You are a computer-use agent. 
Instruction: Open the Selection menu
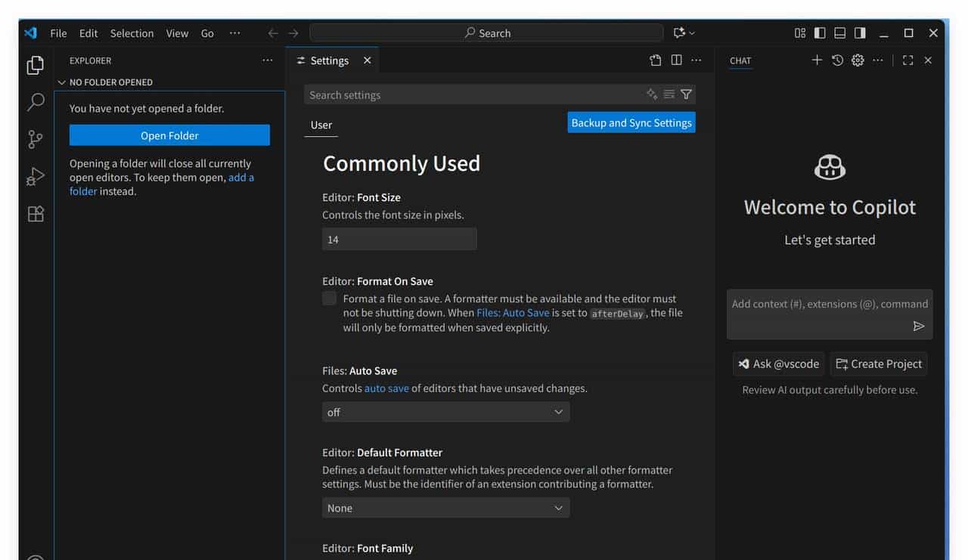point(132,33)
